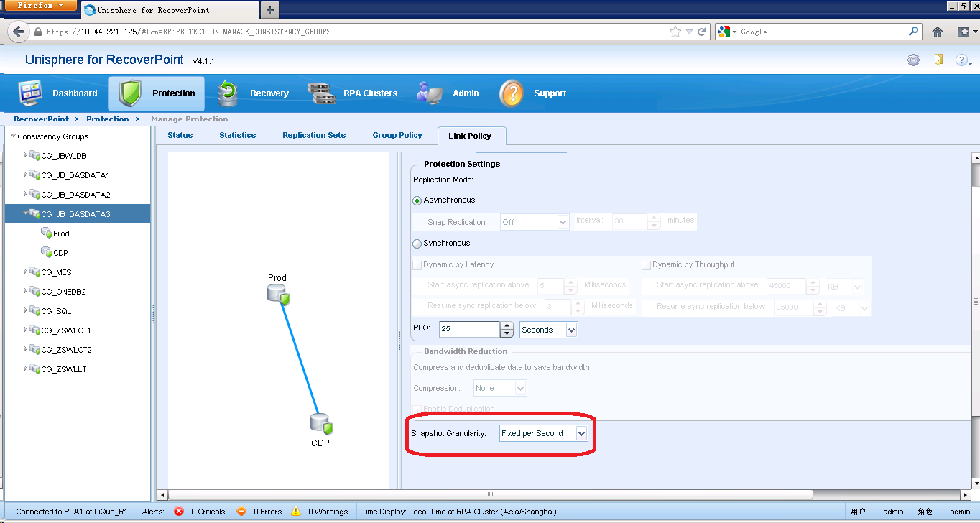980x523 pixels.
Task: Open a new browser tab with plus
Action: (x=270, y=9)
